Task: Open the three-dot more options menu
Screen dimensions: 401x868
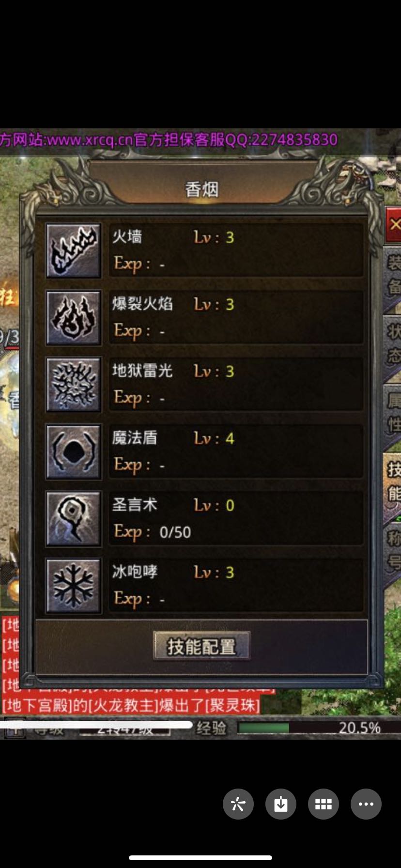Action: coord(366,804)
